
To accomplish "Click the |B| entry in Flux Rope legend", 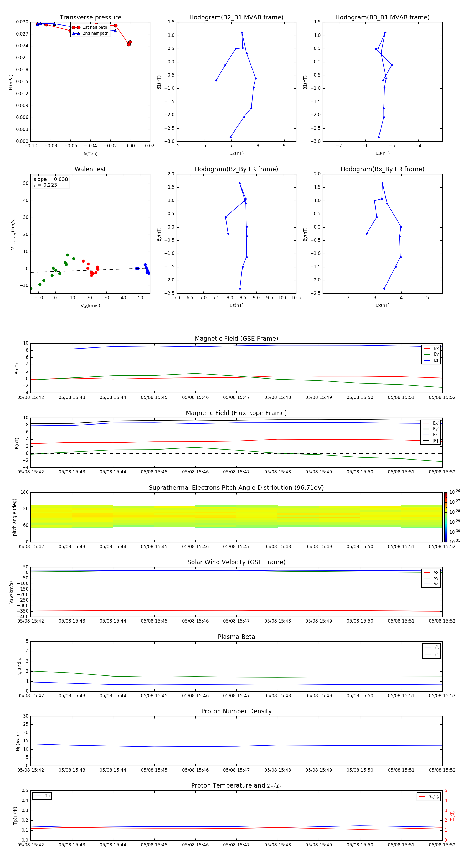I will pyautogui.click(x=431, y=441).
